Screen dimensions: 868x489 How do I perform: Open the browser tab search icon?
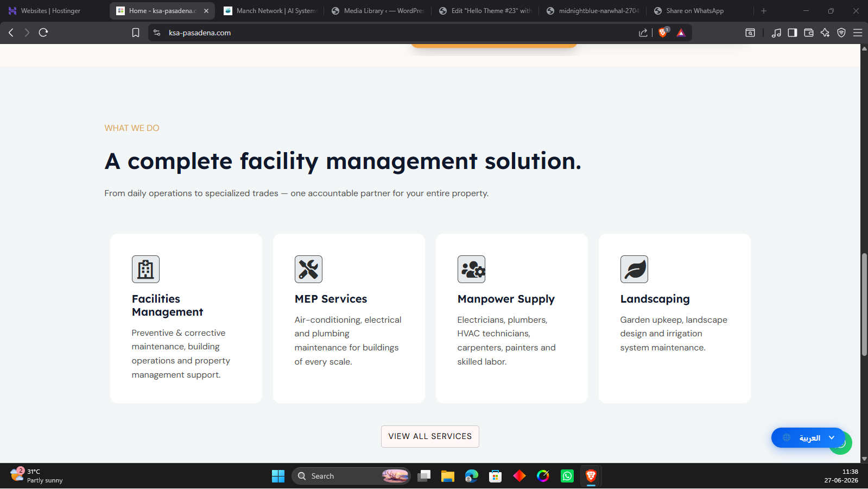750,33
